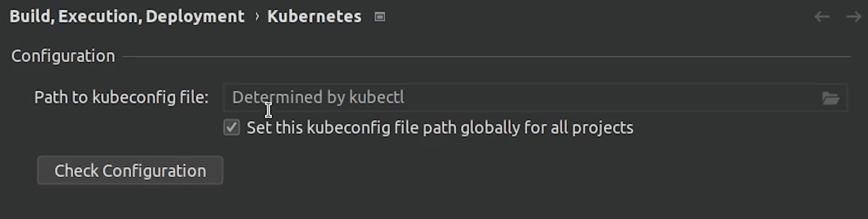868x219 pixels.
Task: Click the forward navigation arrow
Action: (x=854, y=17)
